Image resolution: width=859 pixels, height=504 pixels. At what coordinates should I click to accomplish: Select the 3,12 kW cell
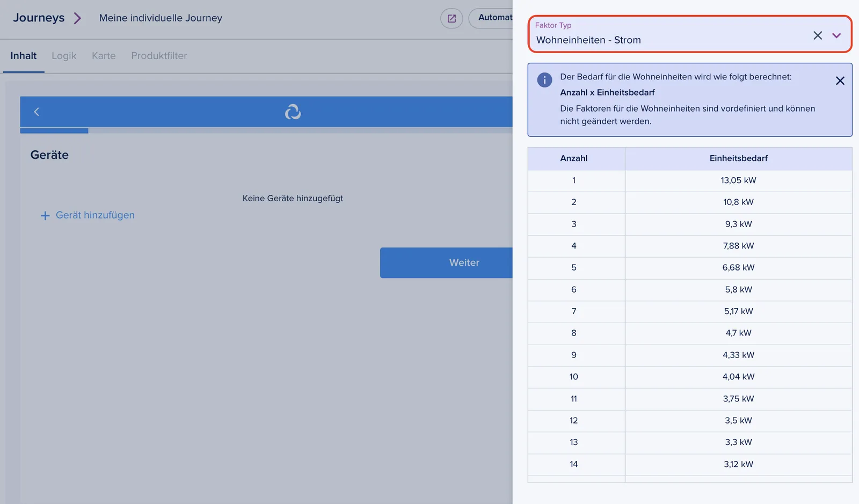pos(738,464)
